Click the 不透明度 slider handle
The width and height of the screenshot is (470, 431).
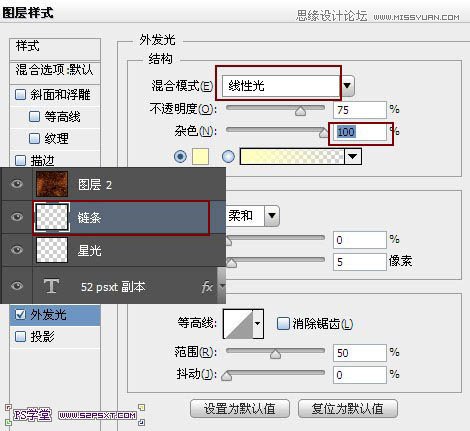300,111
